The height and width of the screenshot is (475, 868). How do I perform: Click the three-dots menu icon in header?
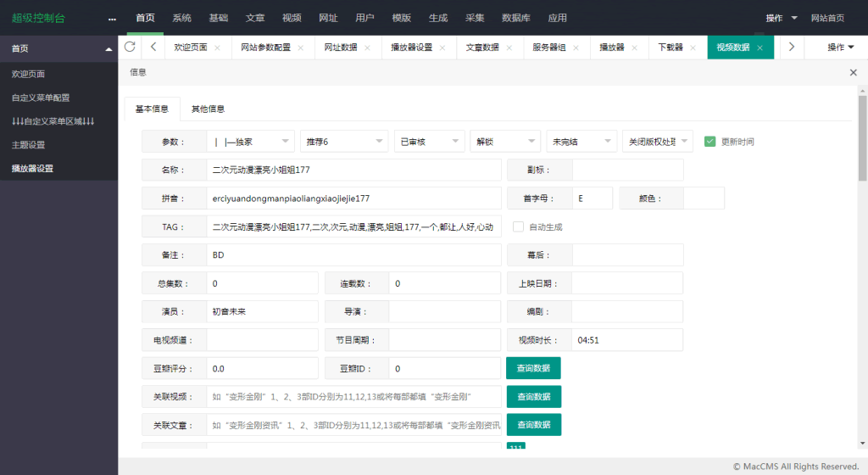pyautogui.click(x=112, y=19)
